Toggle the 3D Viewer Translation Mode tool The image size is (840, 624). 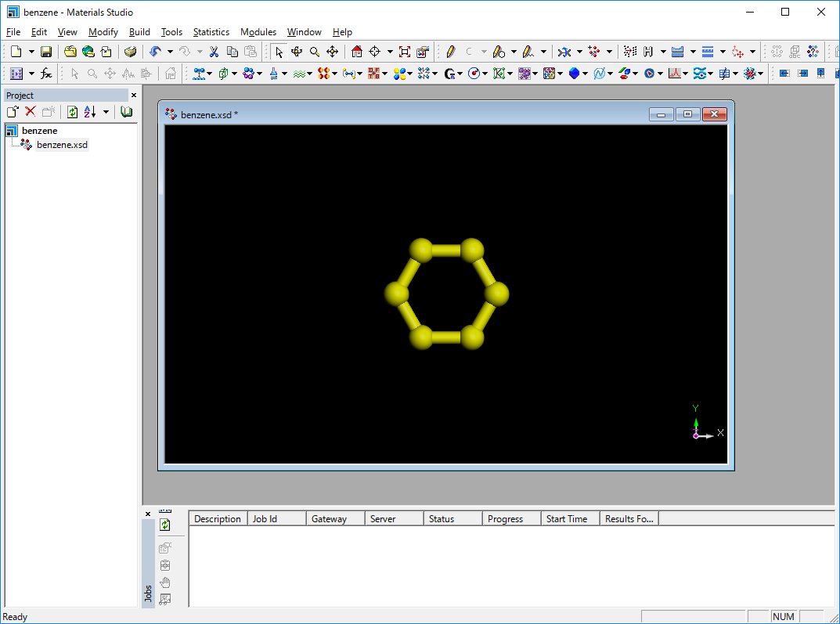coord(332,52)
